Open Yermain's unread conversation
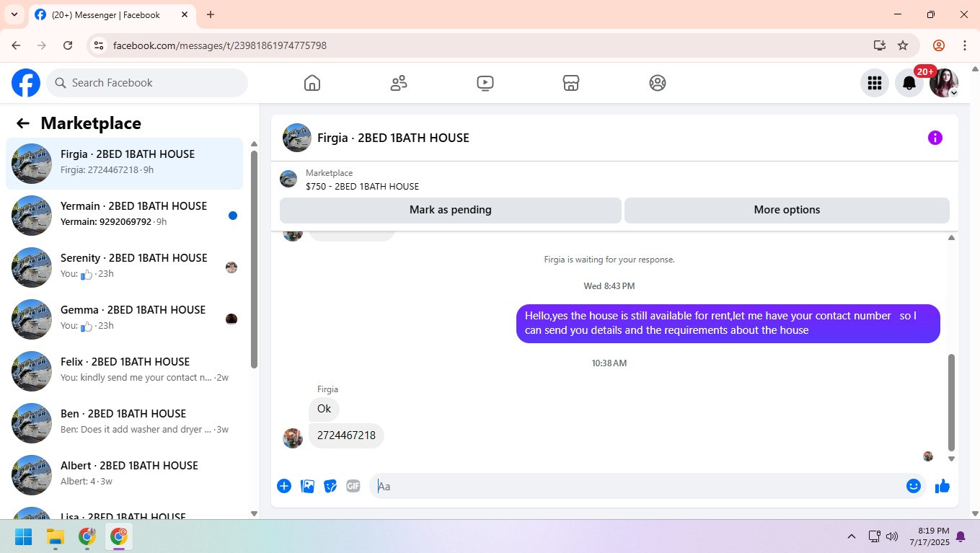Image resolution: width=980 pixels, height=553 pixels. coord(124,216)
